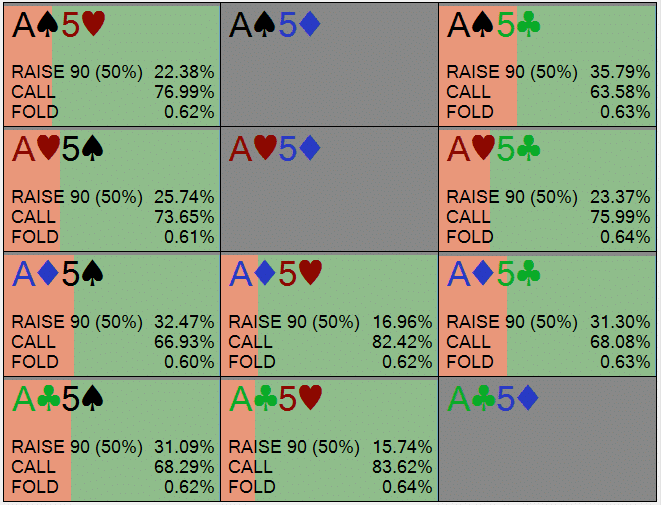This screenshot has height=505, width=662.
Task: Click the CALL 73.65% line in A♥5♠
Action: coord(112,216)
